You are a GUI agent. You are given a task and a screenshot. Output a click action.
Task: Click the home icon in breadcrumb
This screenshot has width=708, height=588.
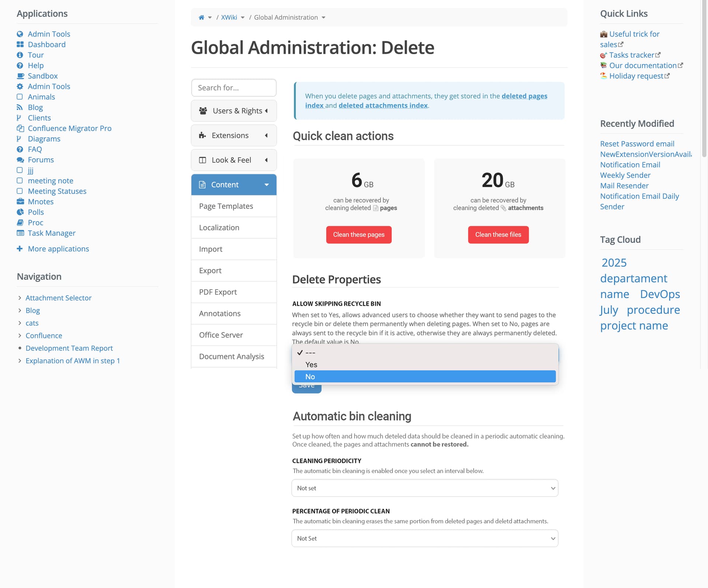(201, 17)
